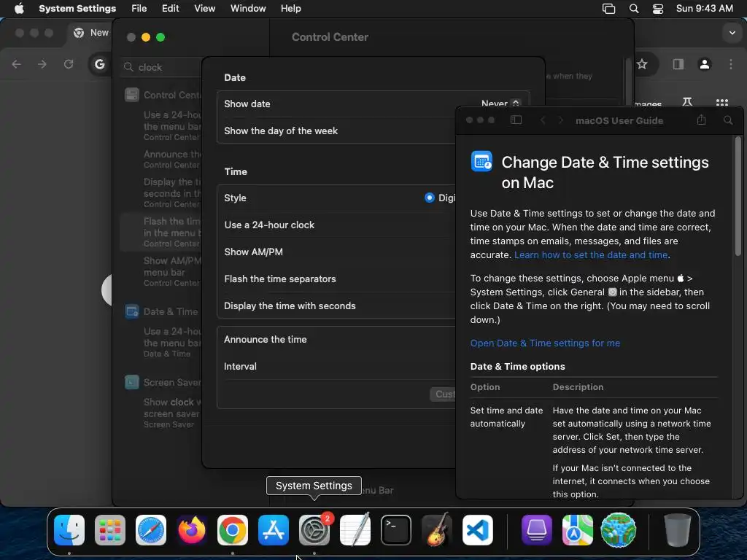Launch GarageBand from the Dock

click(437, 530)
